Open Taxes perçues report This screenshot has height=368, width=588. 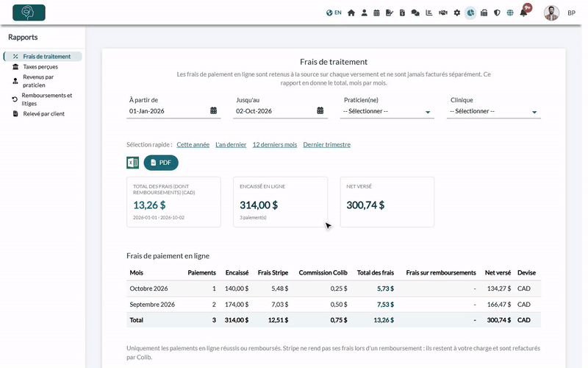point(40,66)
